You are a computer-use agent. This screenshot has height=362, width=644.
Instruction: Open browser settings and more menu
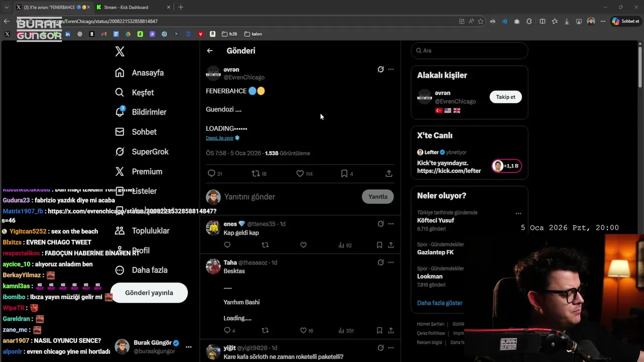pyautogui.click(x=603, y=21)
